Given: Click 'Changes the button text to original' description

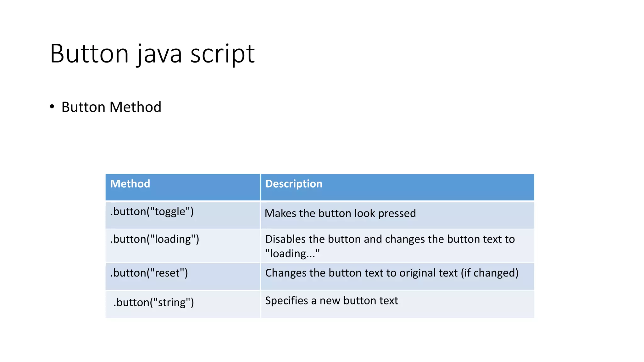Looking at the screenshot, I should [362, 273].
